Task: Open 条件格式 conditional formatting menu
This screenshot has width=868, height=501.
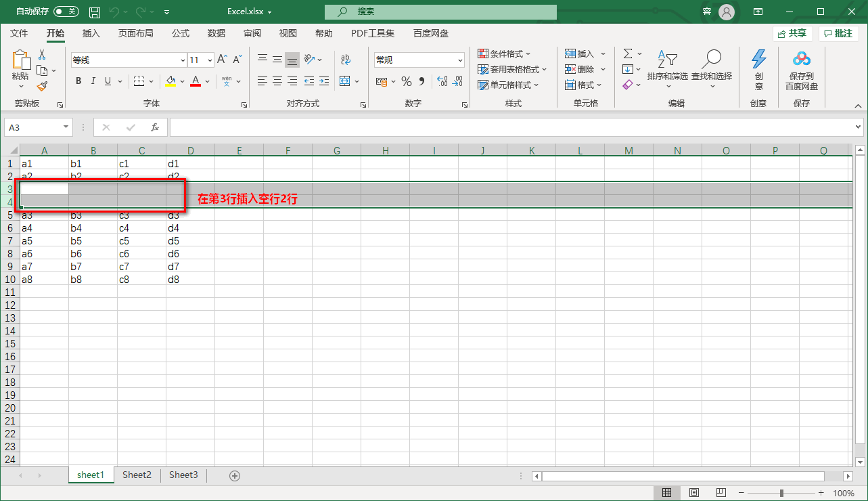Action: tap(505, 53)
